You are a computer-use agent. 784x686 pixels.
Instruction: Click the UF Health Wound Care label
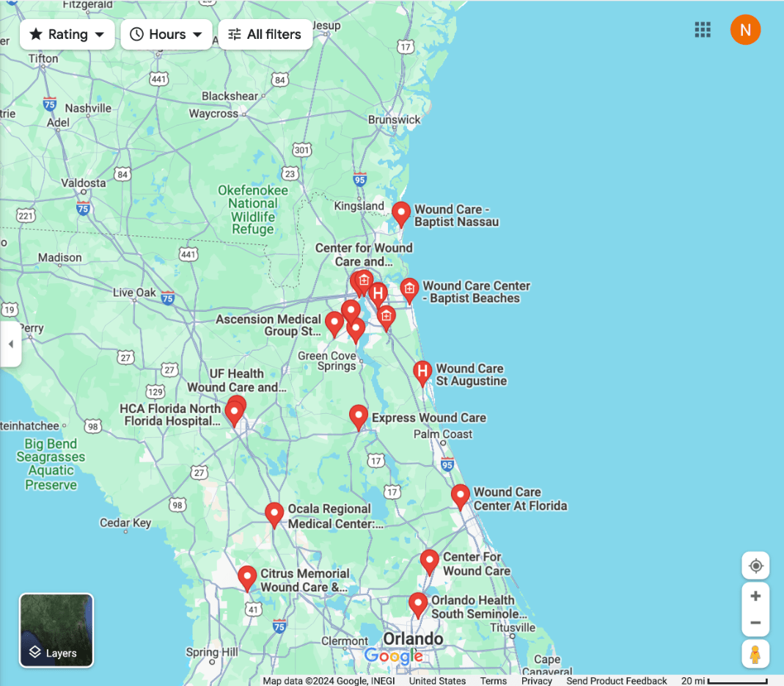pyautogui.click(x=236, y=381)
